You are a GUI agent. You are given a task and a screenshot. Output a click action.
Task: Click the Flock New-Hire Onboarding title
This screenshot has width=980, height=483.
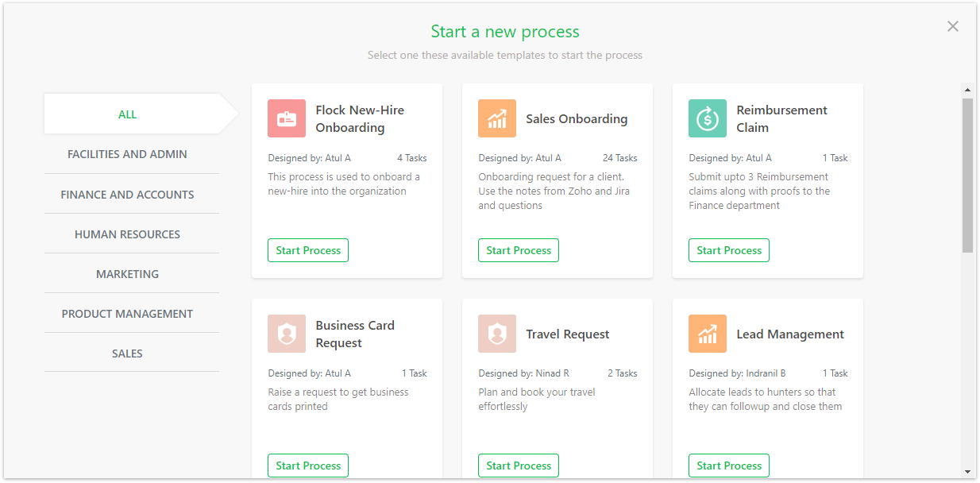pyautogui.click(x=360, y=118)
